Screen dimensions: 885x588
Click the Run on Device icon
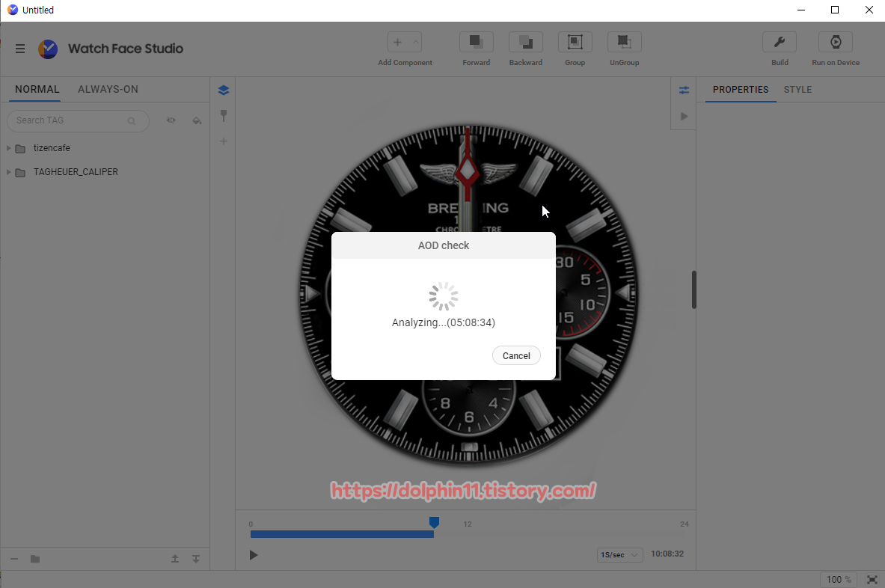[836, 43]
